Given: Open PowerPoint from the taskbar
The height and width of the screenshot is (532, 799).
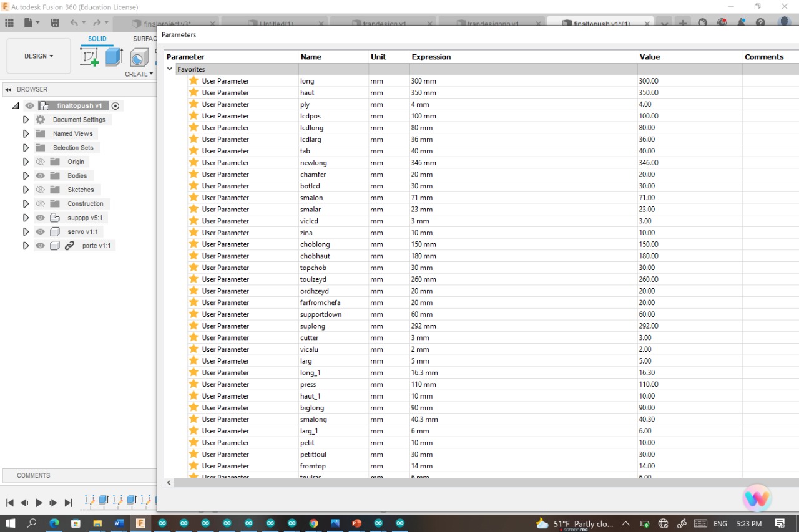Looking at the screenshot, I should [357, 523].
